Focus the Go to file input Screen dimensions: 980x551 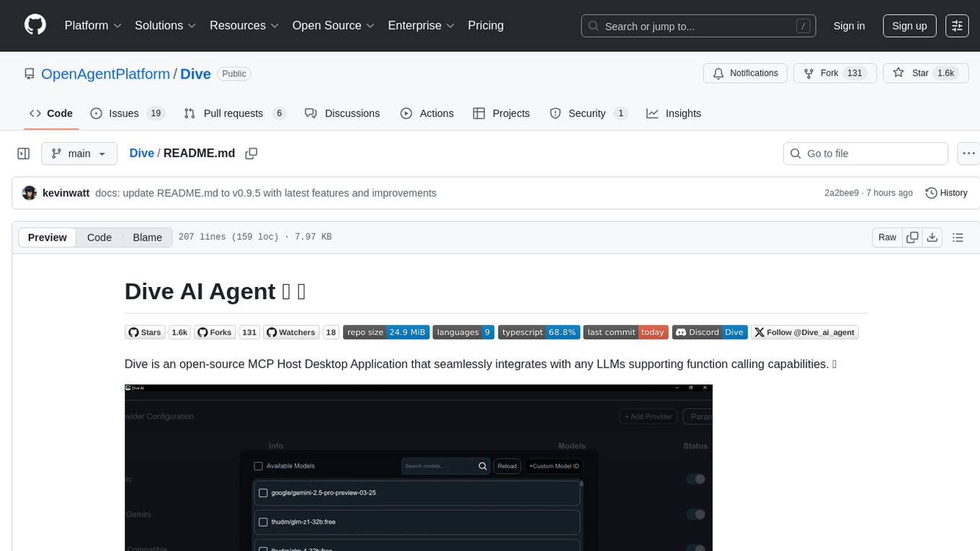(865, 154)
